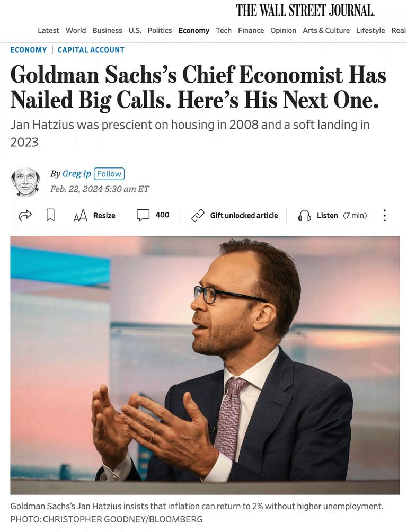Bookmark this article with the save icon

pos(50,215)
